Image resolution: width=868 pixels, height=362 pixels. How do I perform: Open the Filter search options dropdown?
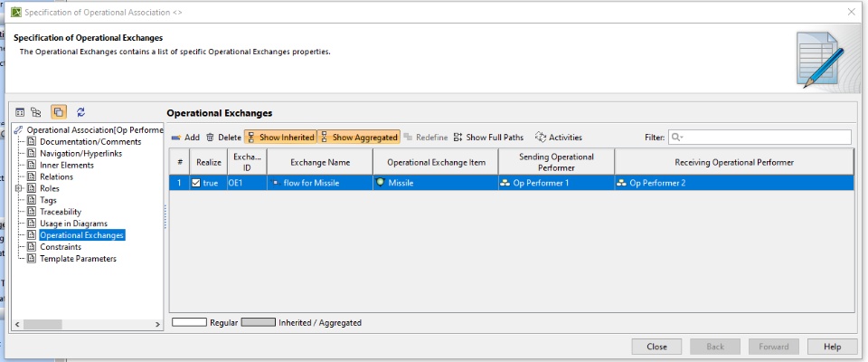click(676, 138)
